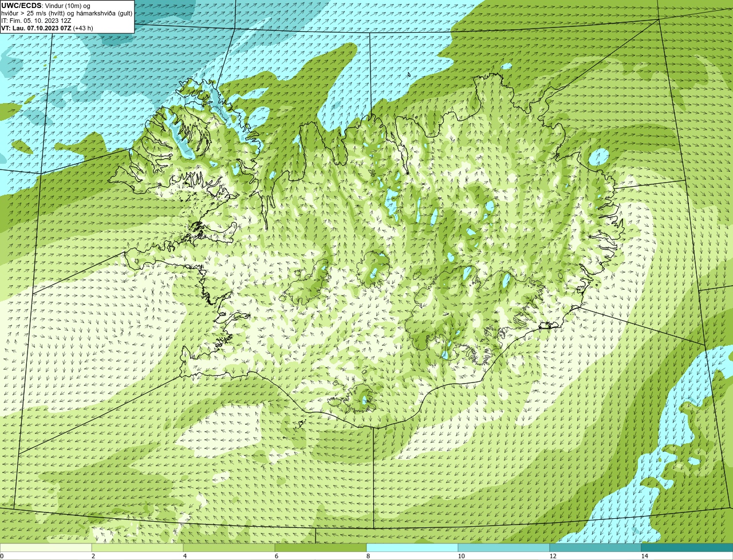The width and height of the screenshot is (733, 560).
Task: Click the 4–6 m/s legend color swatch
Action: pyautogui.click(x=229, y=547)
